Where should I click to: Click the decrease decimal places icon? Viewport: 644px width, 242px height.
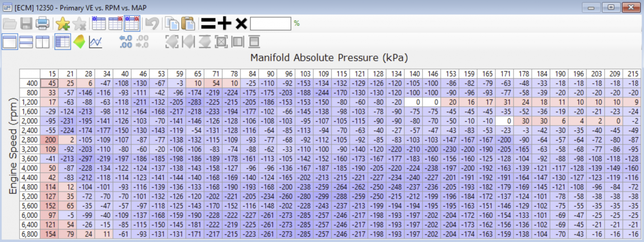click(x=142, y=42)
